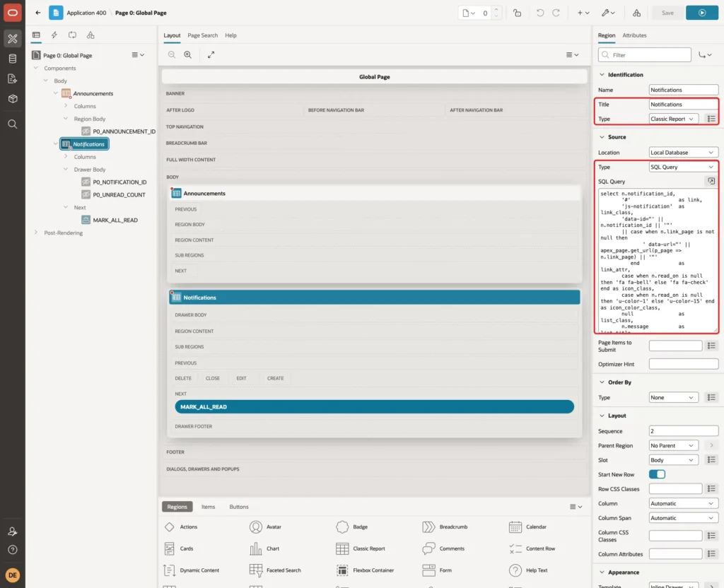Open the Help tab
The width and height of the screenshot is (724, 588).
pos(231,35)
